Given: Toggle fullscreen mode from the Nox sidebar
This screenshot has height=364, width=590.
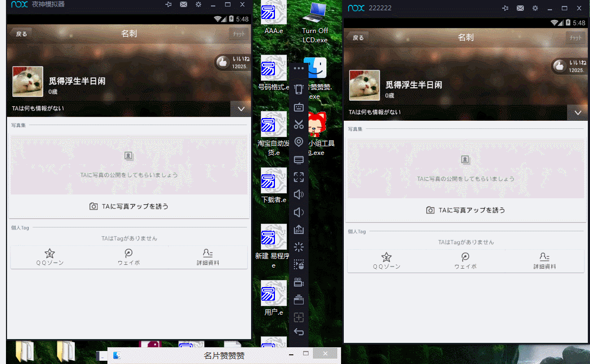Looking at the screenshot, I should coord(299,177).
